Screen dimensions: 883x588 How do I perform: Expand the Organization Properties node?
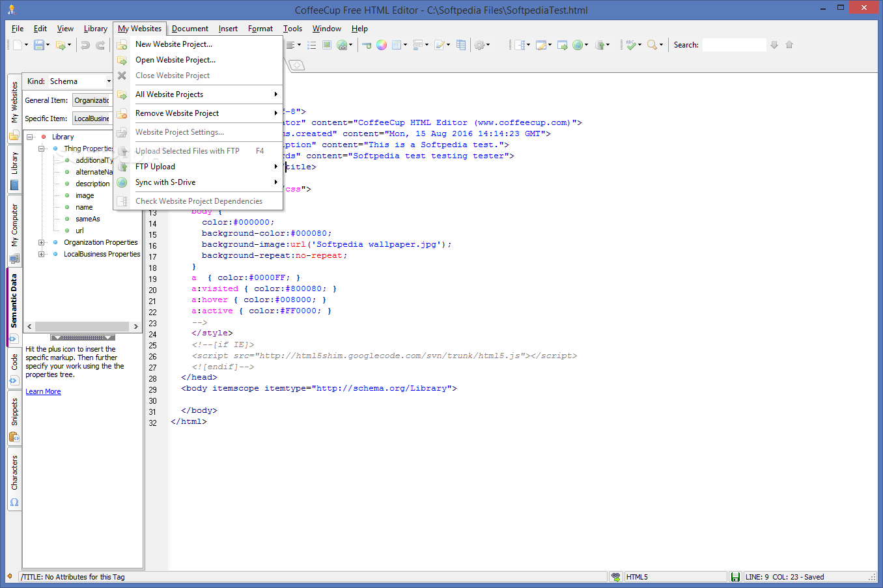pos(42,242)
